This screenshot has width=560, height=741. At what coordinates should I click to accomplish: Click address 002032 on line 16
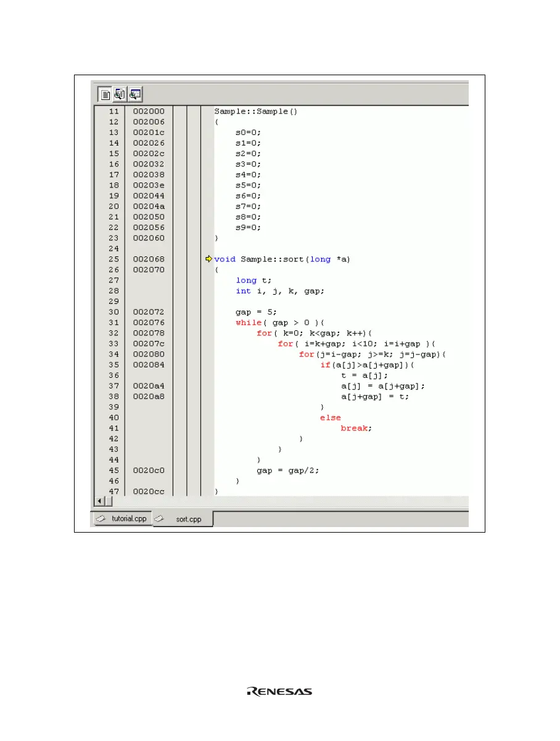coord(149,164)
